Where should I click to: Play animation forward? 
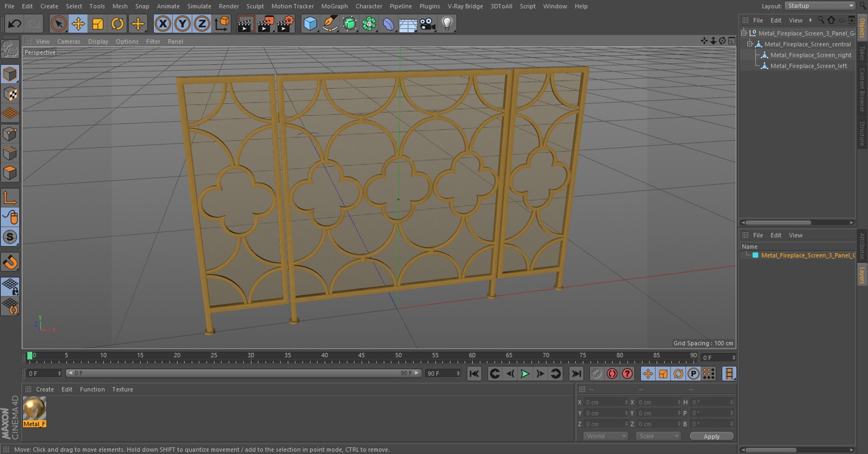525,374
